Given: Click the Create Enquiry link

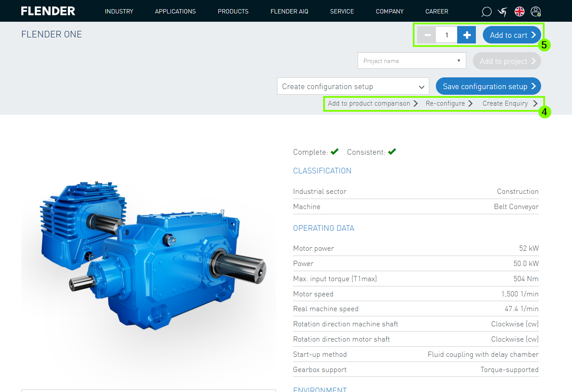Looking at the screenshot, I should [x=509, y=103].
